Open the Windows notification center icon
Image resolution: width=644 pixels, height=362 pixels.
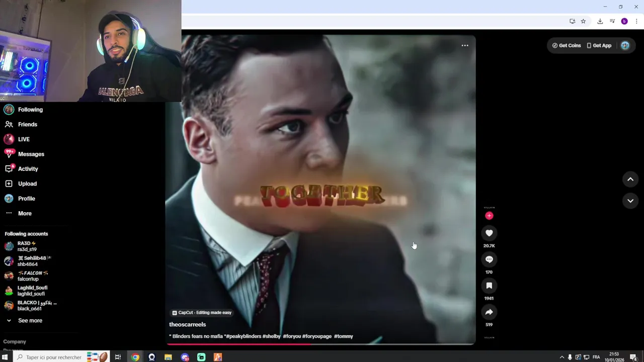pos(633,357)
